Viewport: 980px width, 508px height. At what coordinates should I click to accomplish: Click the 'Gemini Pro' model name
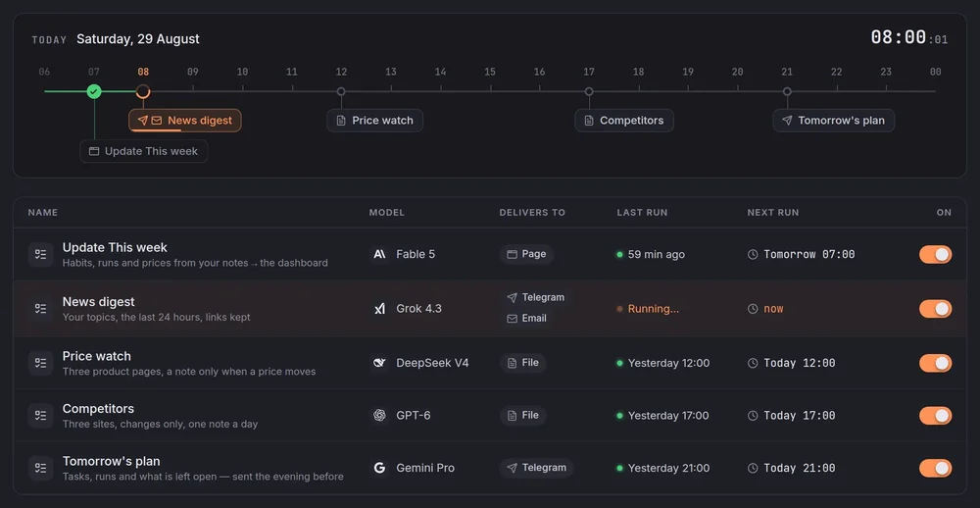pyautogui.click(x=425, y=469)
